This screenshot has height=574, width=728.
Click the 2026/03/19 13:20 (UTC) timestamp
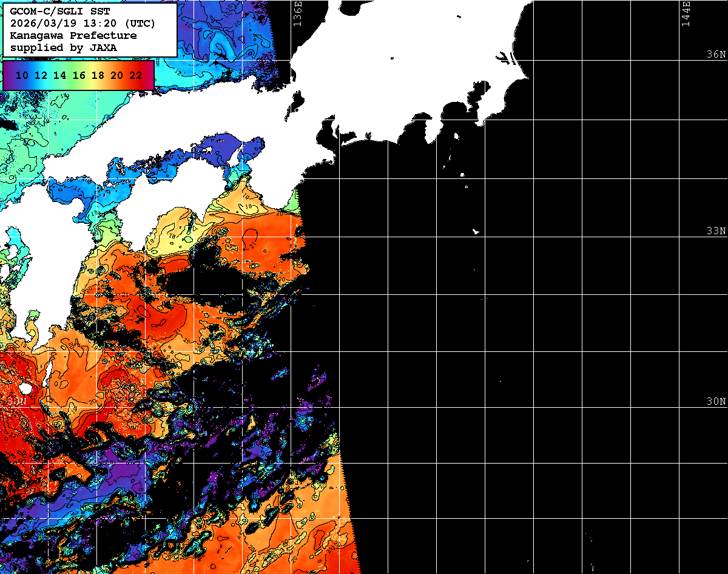point(83,24)
